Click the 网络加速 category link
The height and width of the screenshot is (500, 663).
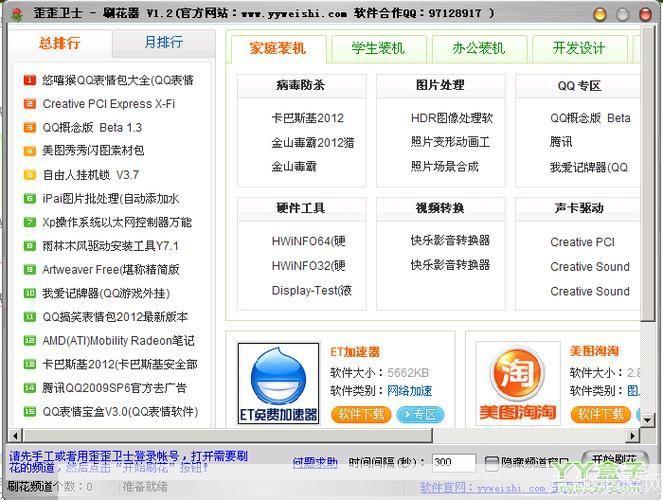tap(409, 391)
